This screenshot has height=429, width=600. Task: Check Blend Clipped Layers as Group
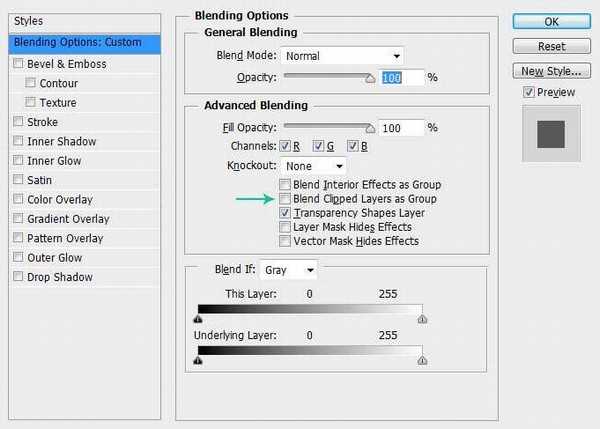[x=286, y=199]
